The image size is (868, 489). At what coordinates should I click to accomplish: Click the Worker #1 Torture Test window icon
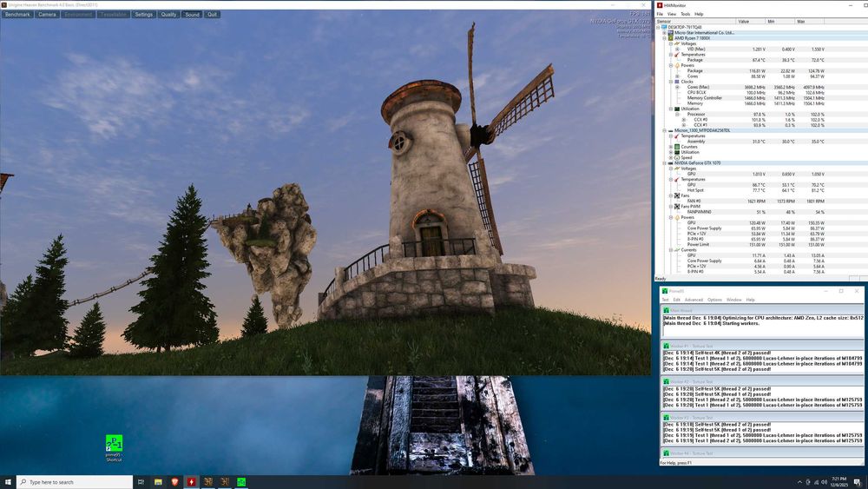(667, 346)
